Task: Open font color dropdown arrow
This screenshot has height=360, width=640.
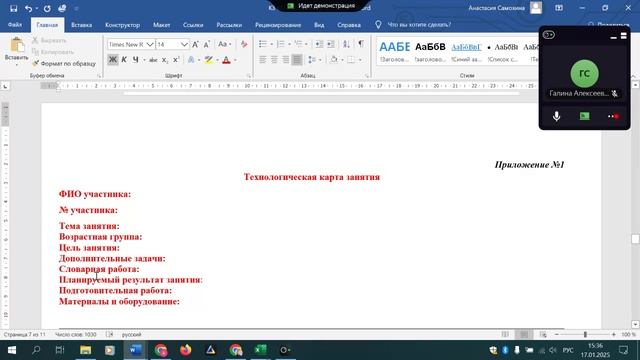Action: coord(235,60)
